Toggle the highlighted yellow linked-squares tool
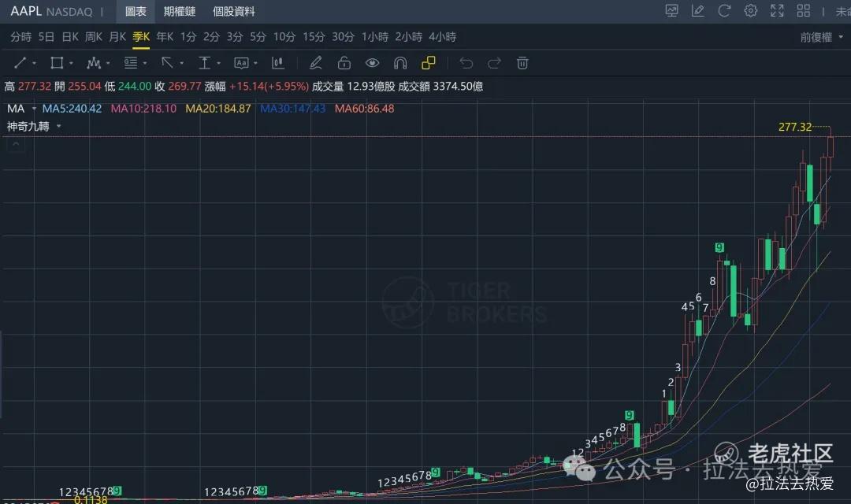Image resolution: width=851 pixels, height=504 pixels. [x=428, y=63]
